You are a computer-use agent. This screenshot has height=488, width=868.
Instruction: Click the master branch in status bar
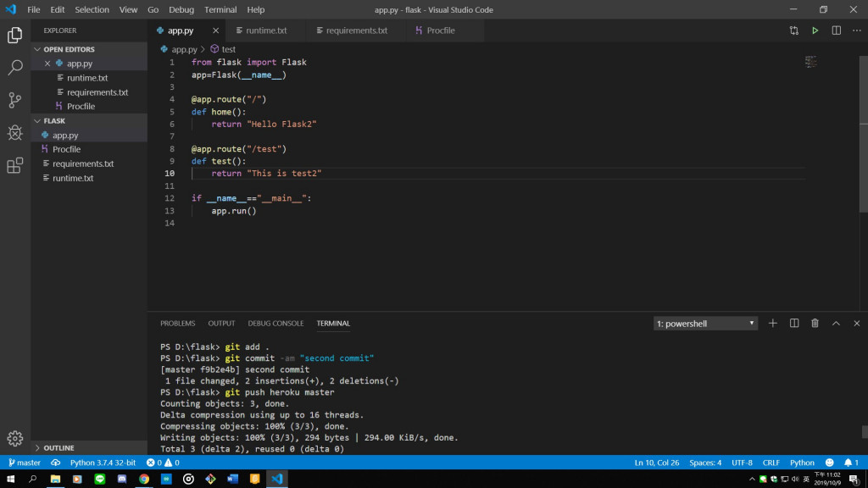click(x=25, y=463)
